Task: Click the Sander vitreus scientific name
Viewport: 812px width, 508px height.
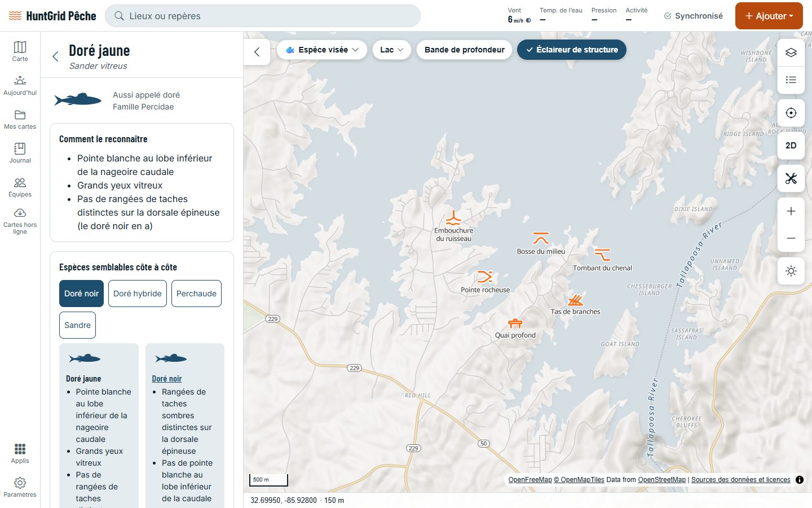Action: (98, 66)
